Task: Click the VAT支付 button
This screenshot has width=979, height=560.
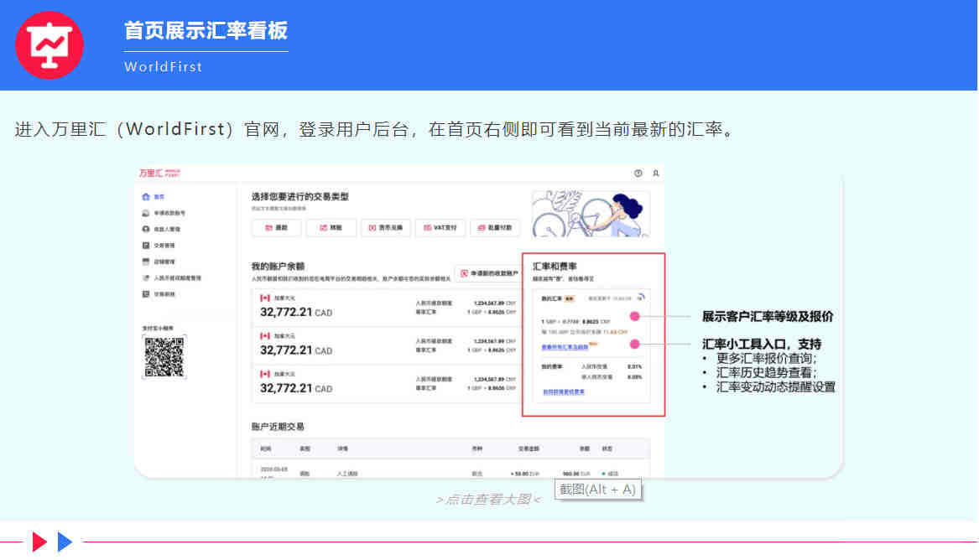Action: tap(440, 228)
